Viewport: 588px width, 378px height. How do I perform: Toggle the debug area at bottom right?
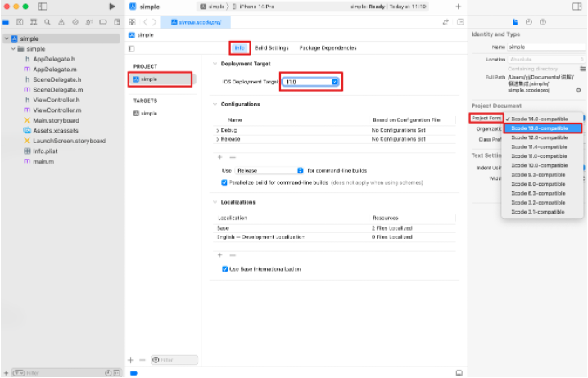coord(459,373)
